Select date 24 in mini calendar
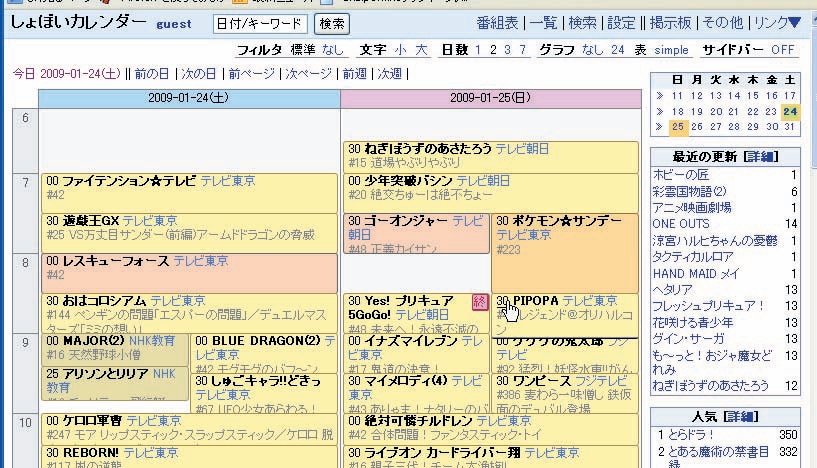Screen dimensions: 817x468 tap(790, 111)
